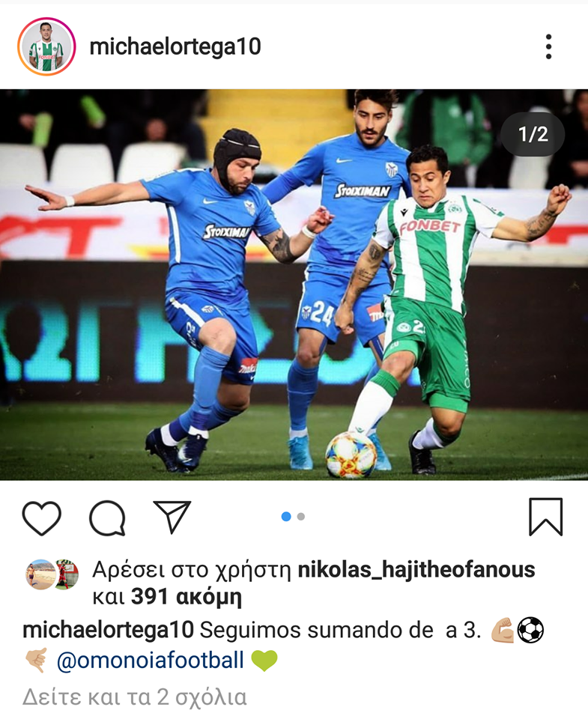Expand comments via Δείτε και τα 2 σχόλια
Screen dimensions: 588x719
tap(134, 697)
